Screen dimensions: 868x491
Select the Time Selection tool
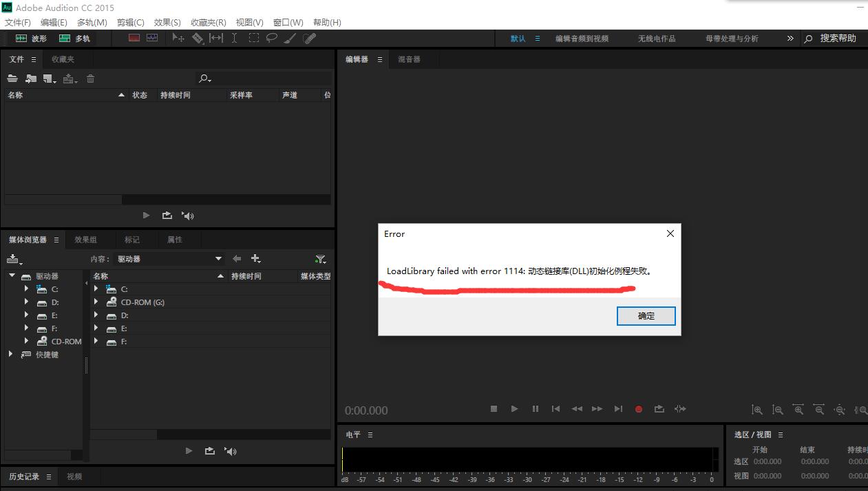235,38
